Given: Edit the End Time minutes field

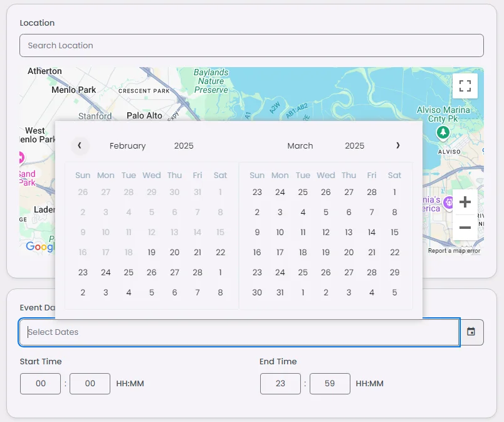Looking at the screenshot, I should point(330,384).
